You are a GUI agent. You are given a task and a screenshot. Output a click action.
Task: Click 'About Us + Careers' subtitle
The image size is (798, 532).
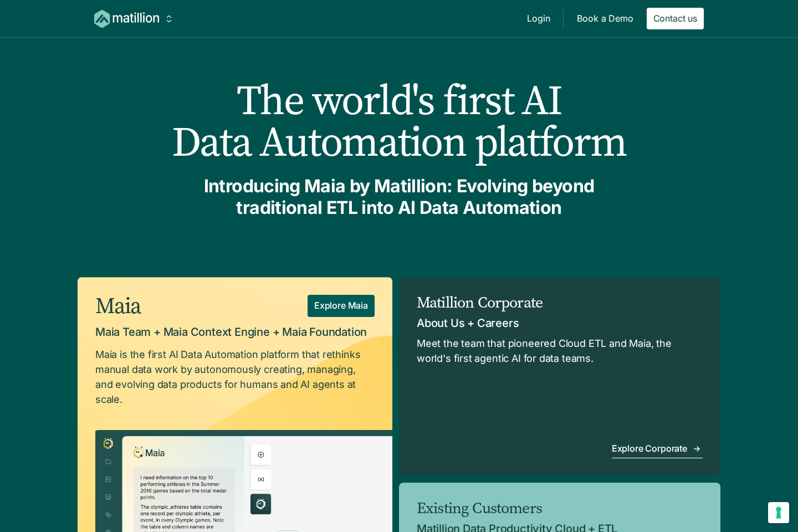click(x=468, y=323)
